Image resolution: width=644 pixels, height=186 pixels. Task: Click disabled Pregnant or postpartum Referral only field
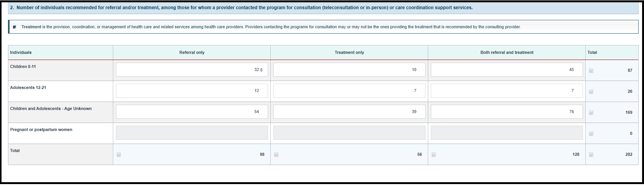[192, 133]
